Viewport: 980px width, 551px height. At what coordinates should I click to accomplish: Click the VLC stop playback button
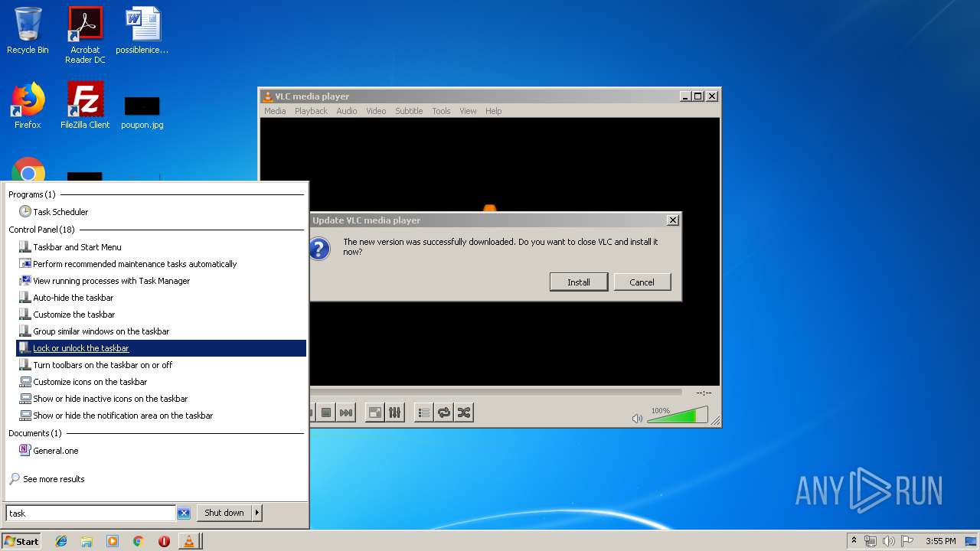click(x=326, y=412)
